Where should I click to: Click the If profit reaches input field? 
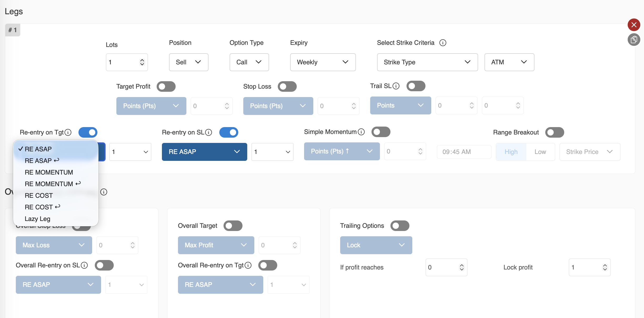click(442, 267)
